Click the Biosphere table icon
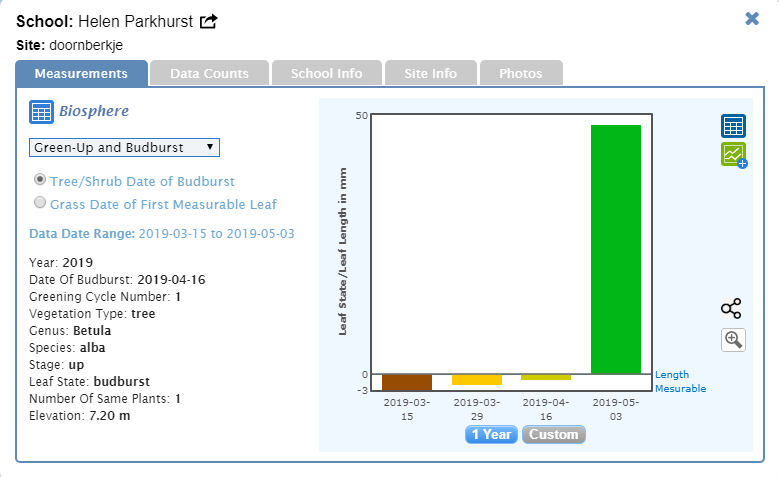Image resolution: width=779 pixels, height=477 pixels. [41, 112]
